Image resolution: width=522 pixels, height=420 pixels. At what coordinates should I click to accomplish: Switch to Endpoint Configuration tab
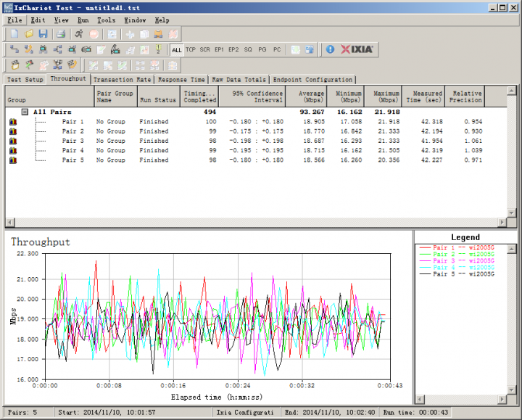point(312,80)
